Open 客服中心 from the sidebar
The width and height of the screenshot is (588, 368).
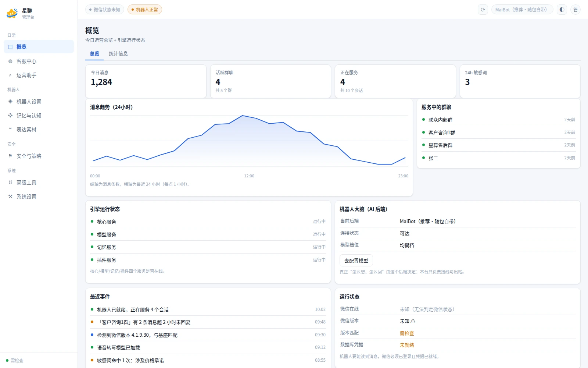[x=39, y=61]
